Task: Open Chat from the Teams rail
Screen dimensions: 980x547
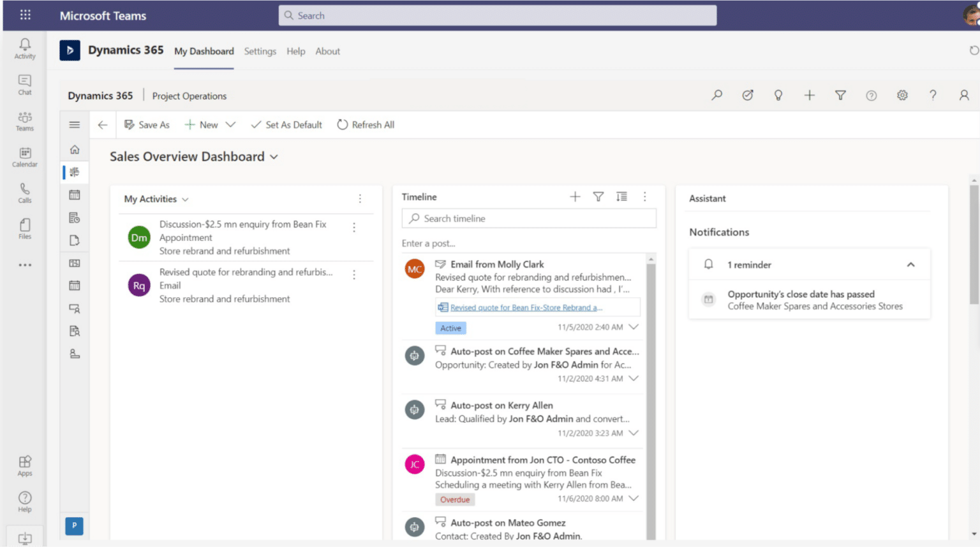Action: [24, 85]
